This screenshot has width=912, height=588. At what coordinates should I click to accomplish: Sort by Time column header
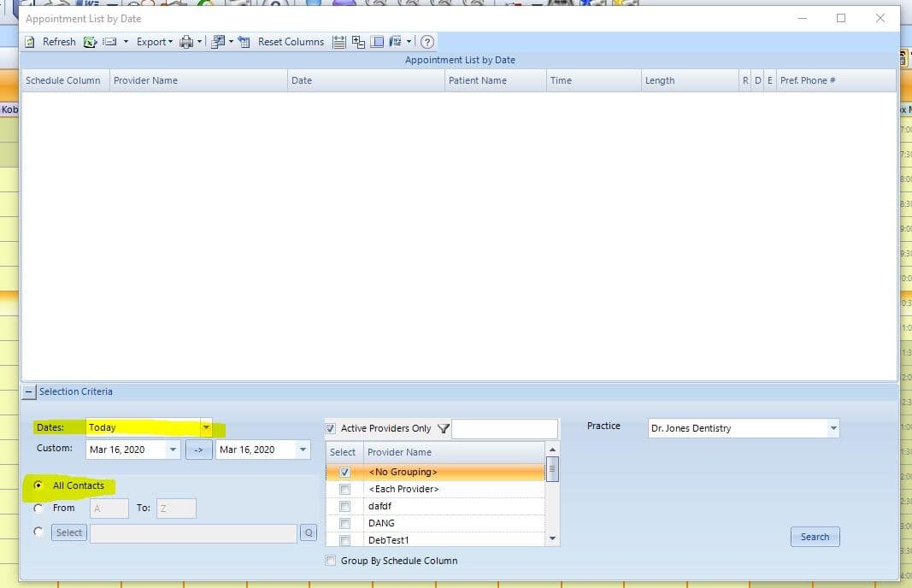[594, 80]
